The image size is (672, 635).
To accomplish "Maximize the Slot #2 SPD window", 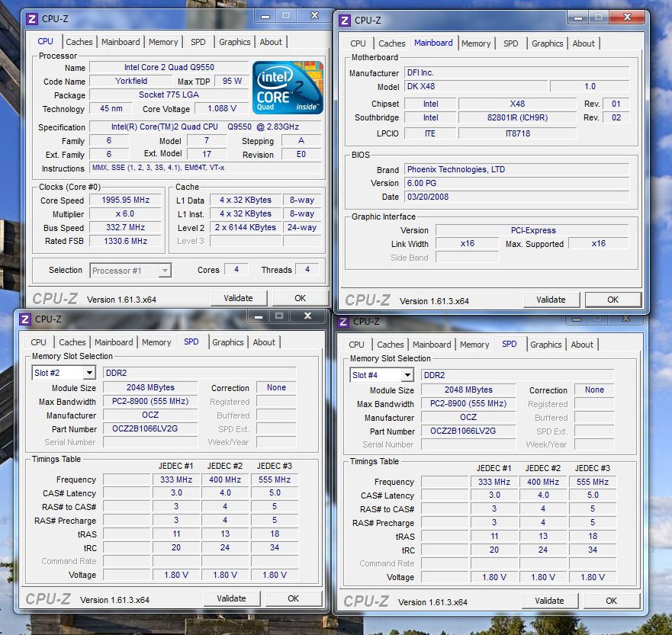I will [279, 316].
